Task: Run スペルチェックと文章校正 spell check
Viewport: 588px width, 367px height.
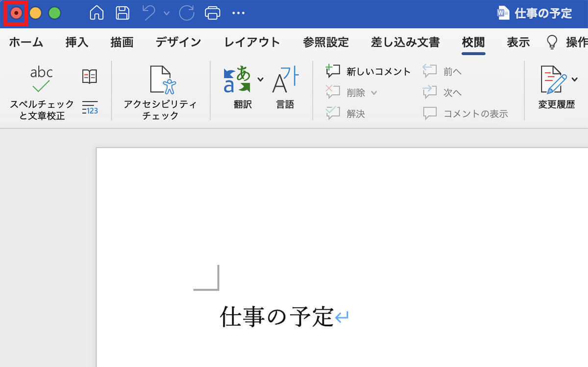Action: (x=42, y=93)
